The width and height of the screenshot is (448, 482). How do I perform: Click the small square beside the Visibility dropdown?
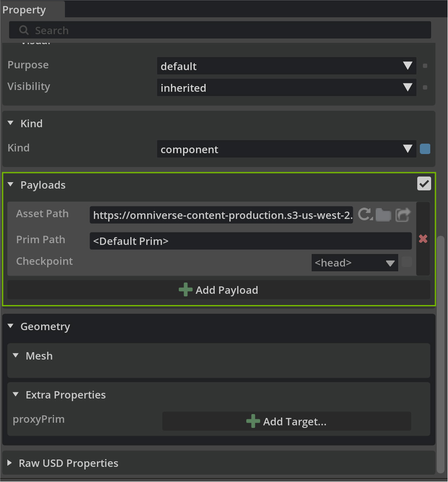click(x=425, y=87)
